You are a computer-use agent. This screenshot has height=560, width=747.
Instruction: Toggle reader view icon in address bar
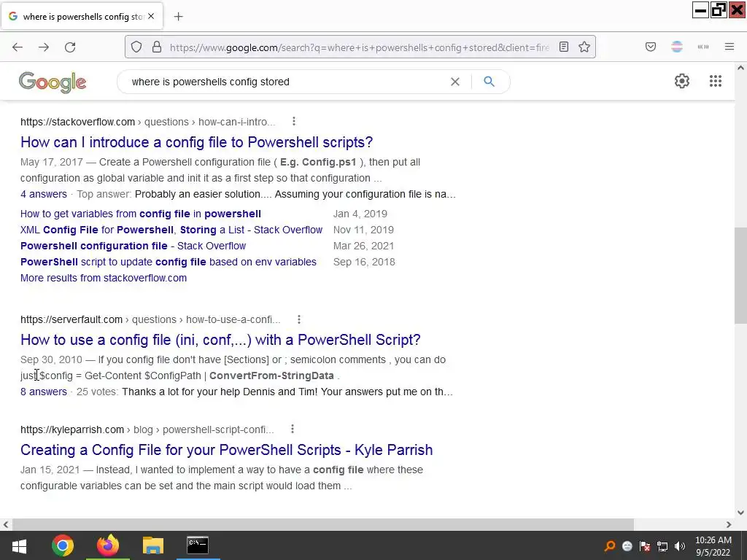coord(564,47)
